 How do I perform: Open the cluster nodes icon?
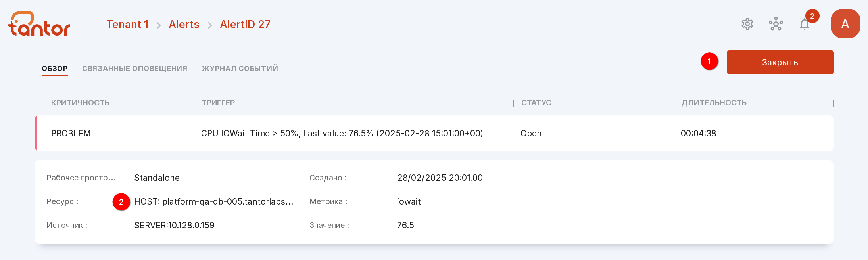click(776, 24)
